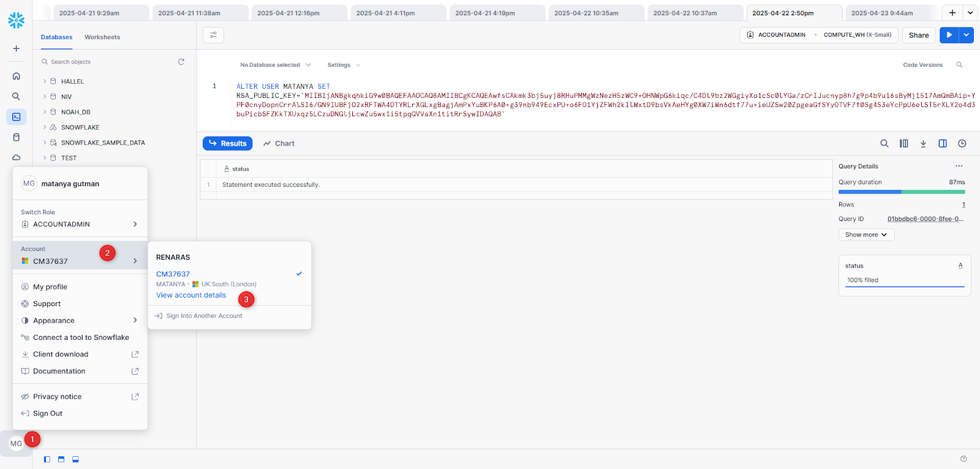Image resolution: width=980 pixels, height=469 pixels.
Task: Switch to the Databases tab
Action: click(56, 37)
